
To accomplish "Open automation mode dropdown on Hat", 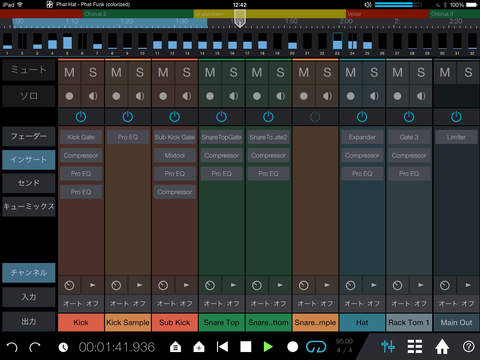I will pyautogui.click(x=362, y=304).
